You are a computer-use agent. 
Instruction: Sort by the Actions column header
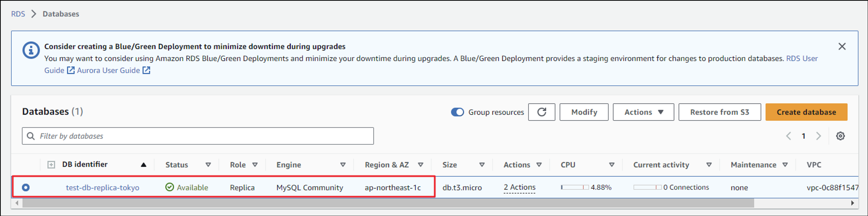[x=539, y=164]
